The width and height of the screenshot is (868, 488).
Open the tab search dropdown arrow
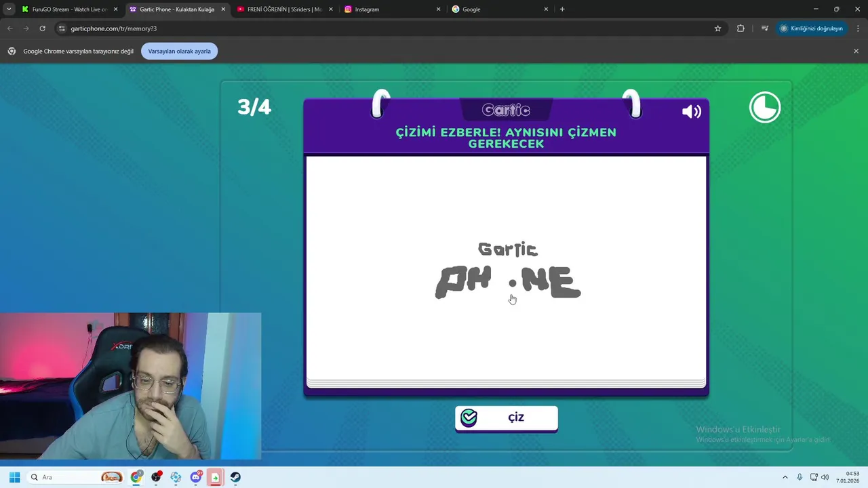9,9
